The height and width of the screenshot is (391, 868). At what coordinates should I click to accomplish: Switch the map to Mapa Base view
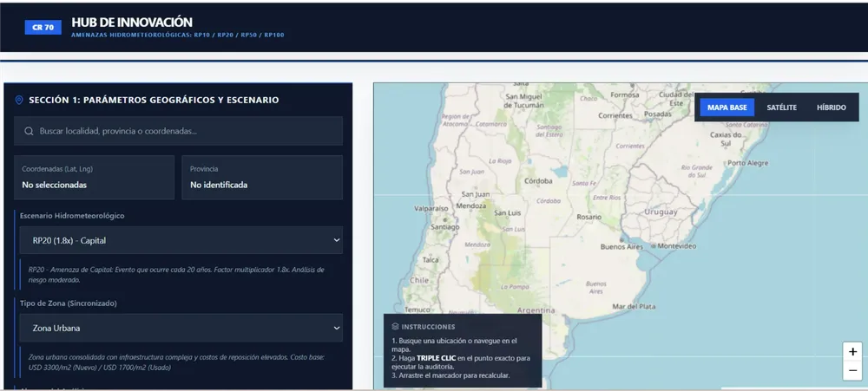(727, 108)
